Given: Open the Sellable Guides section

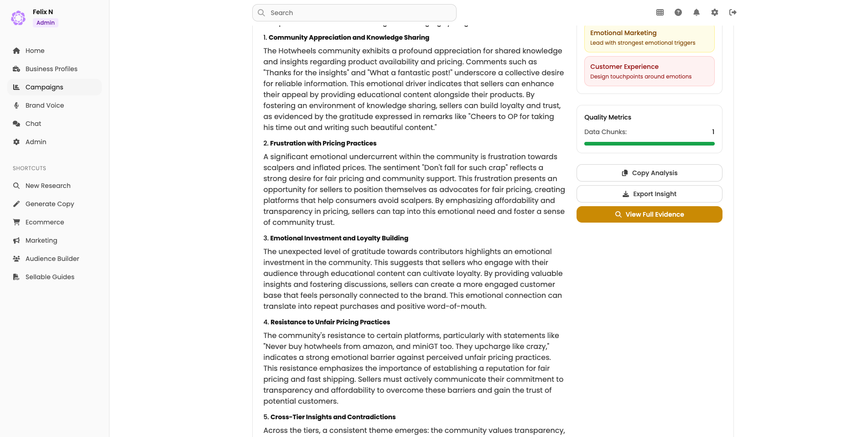Looking at the screenshot, I should pos(50,277).
